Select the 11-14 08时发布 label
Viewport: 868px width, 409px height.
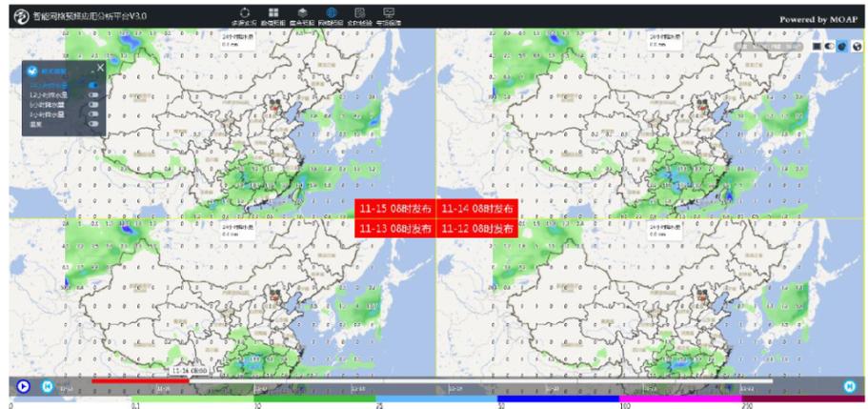[x=477, y=209]
